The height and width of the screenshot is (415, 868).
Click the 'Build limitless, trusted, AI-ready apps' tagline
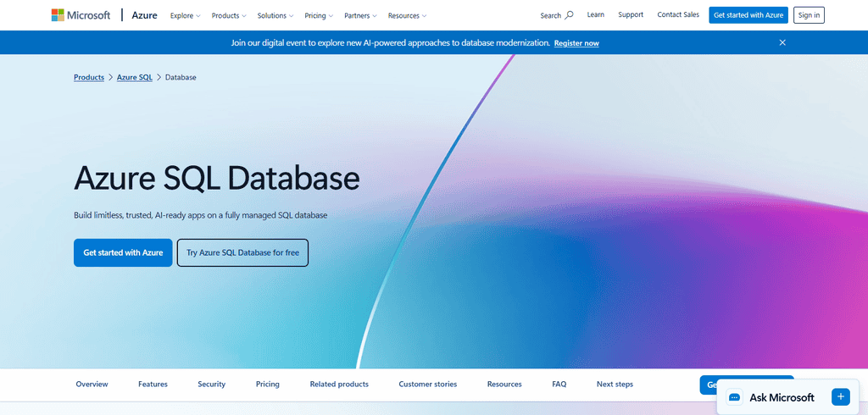pyautogui.click(x=200, y=214)
